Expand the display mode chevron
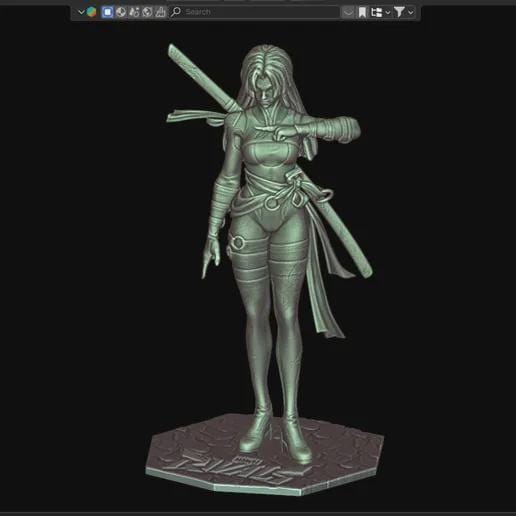This screenshot has width=516, height=516. pyautogui.click(x=388, y=13)
